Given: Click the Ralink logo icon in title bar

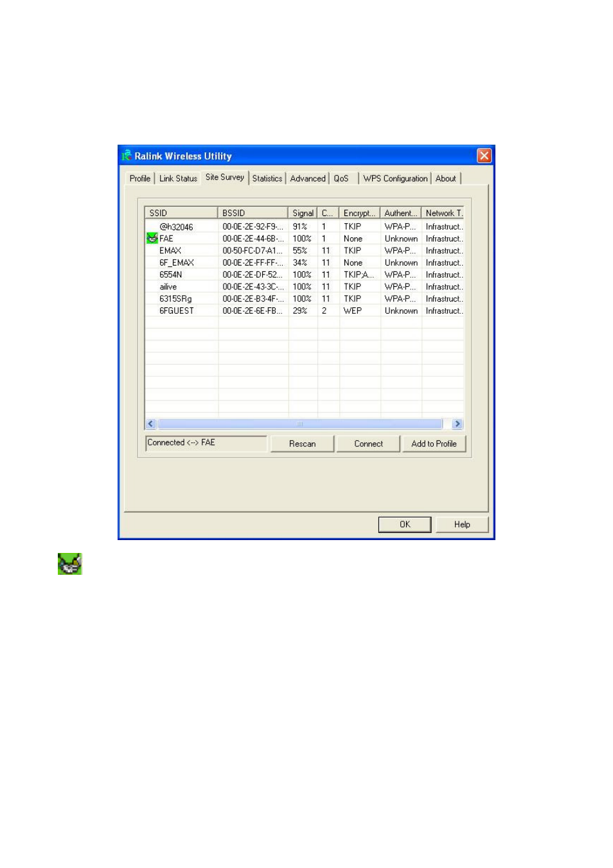Looking at the screenshot, I should point(127,156).
